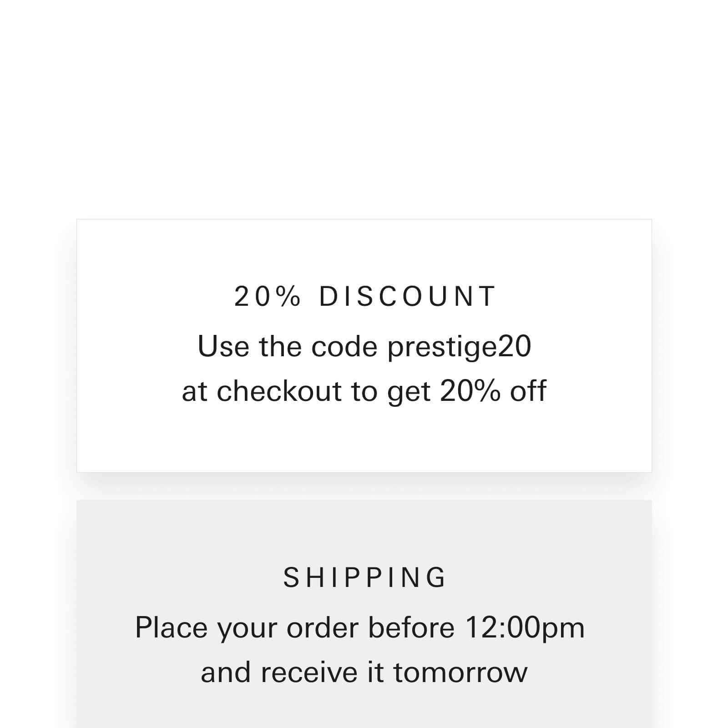Click the 12:00pm cutoff time
The height and width of the screenshot is (728, 728).
[525, 628]
